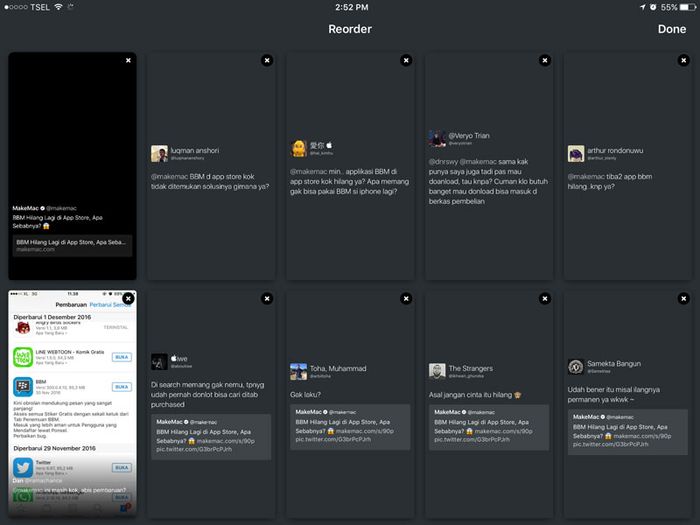Tap Done to finish reordering
Image resolution: width=700 pixels, height=525 pixels.
[671, 29]
